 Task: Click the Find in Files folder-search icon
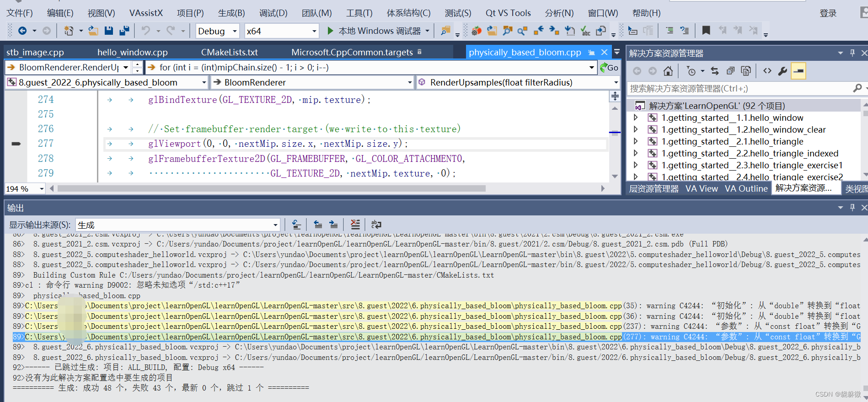[x=445, y=31]
